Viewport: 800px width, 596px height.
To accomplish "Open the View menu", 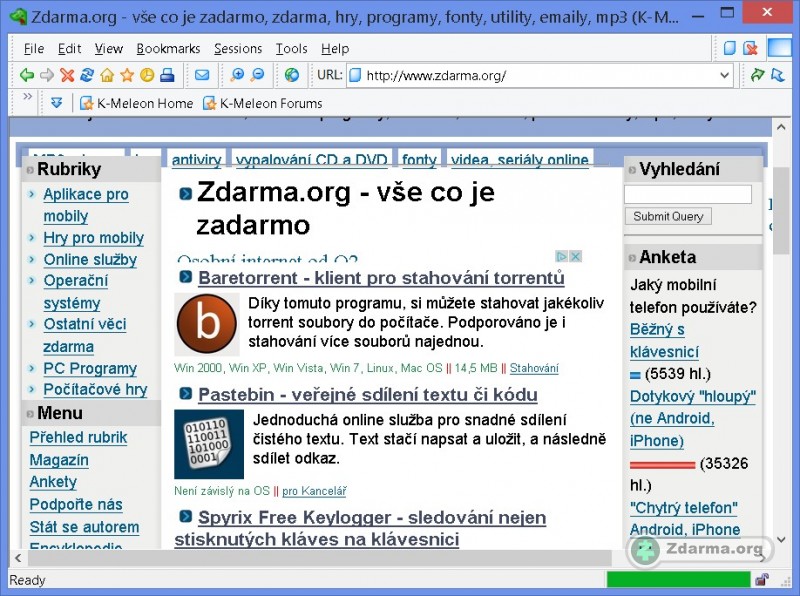I will tap(109, 48).
